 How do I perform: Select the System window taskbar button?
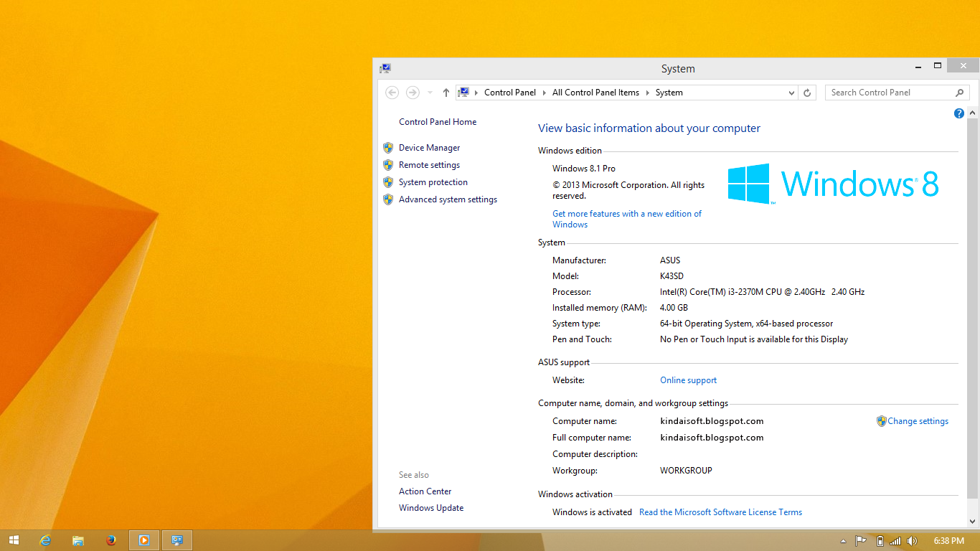[177, 540]
